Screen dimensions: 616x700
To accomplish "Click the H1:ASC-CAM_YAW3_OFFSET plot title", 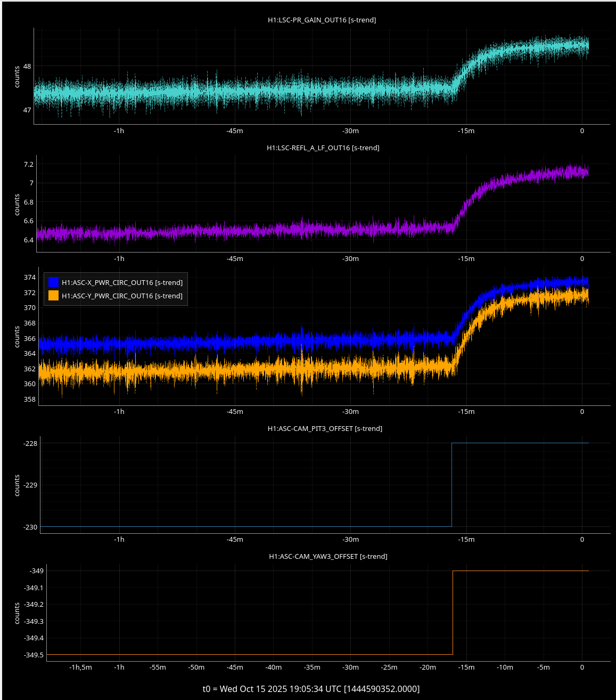I will coord(328,556).
